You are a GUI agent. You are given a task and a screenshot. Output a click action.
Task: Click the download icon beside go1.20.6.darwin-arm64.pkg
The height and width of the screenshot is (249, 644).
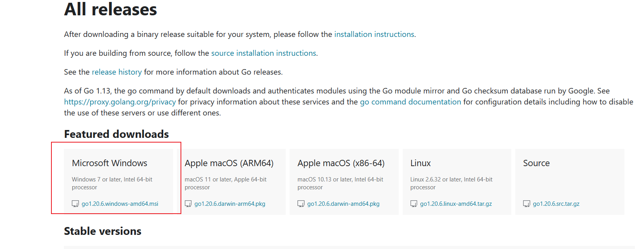tap(188, 204)
